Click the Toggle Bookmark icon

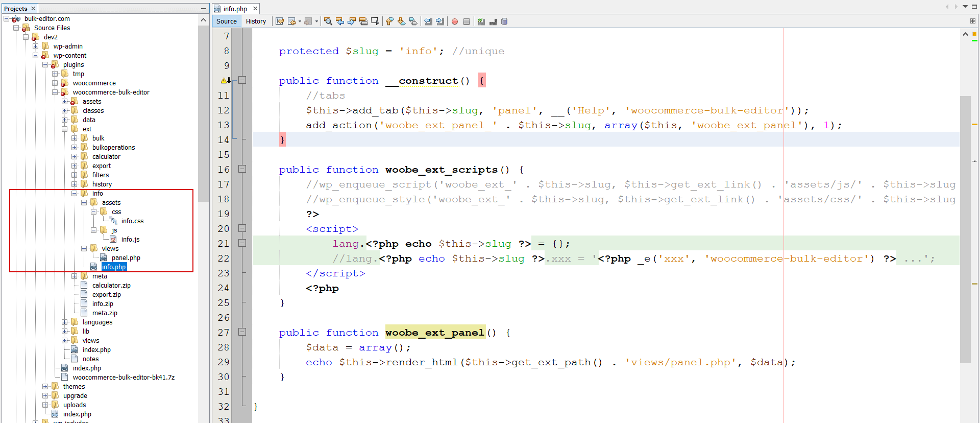click(x=413, y=21)
